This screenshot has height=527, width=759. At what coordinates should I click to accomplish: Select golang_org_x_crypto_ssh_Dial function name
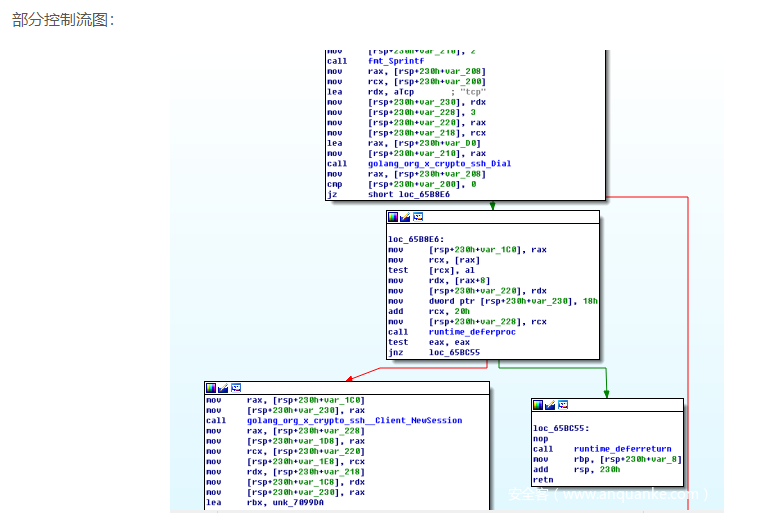pos(440,164)
